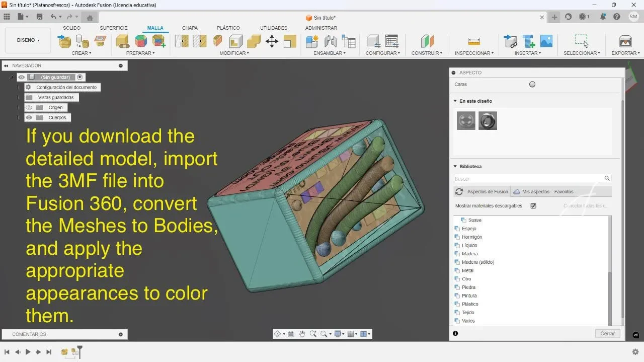Click the Measure ruler icon in INSPECCIONAR
The image size is (644, 362).
(x=474, y=41)
